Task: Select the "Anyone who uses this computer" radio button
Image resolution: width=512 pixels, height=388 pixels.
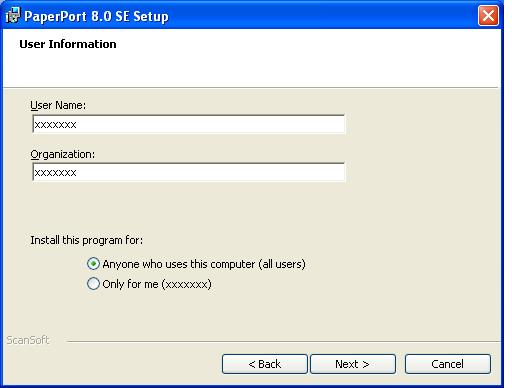Action: click(x=93, y=264)
